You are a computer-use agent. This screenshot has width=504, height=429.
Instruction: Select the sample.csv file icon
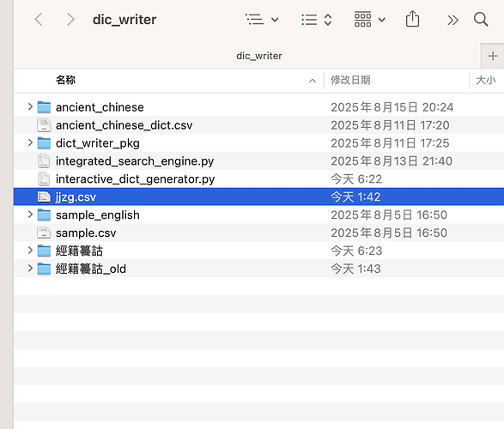tap(44, 233)
